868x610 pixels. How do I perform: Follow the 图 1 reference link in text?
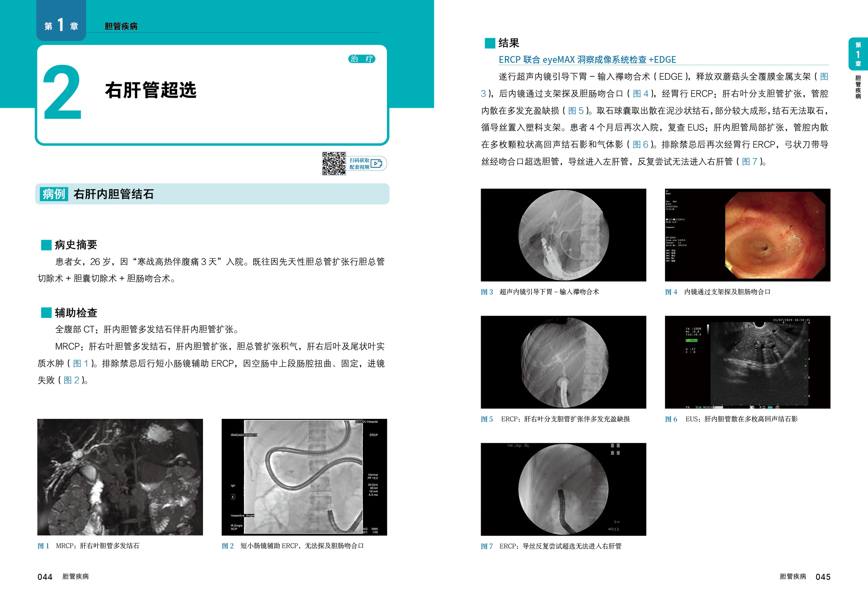[81, 363]
